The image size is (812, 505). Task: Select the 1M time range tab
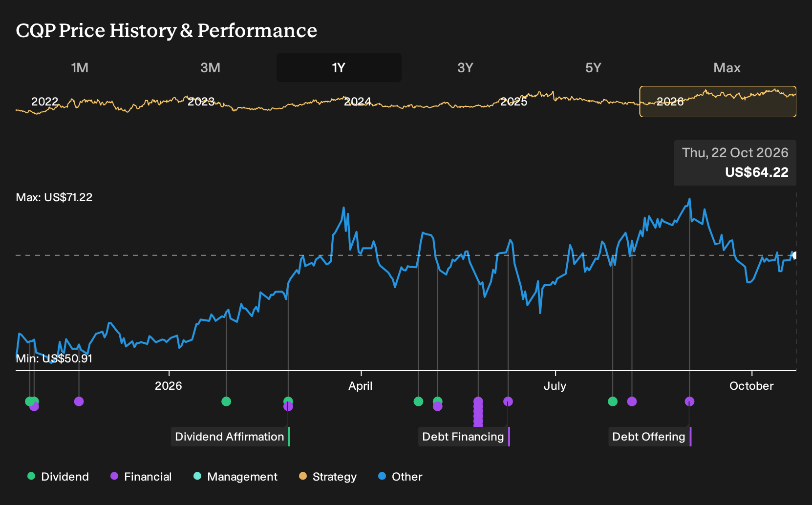pyautogui.click(x=80, y=67)
